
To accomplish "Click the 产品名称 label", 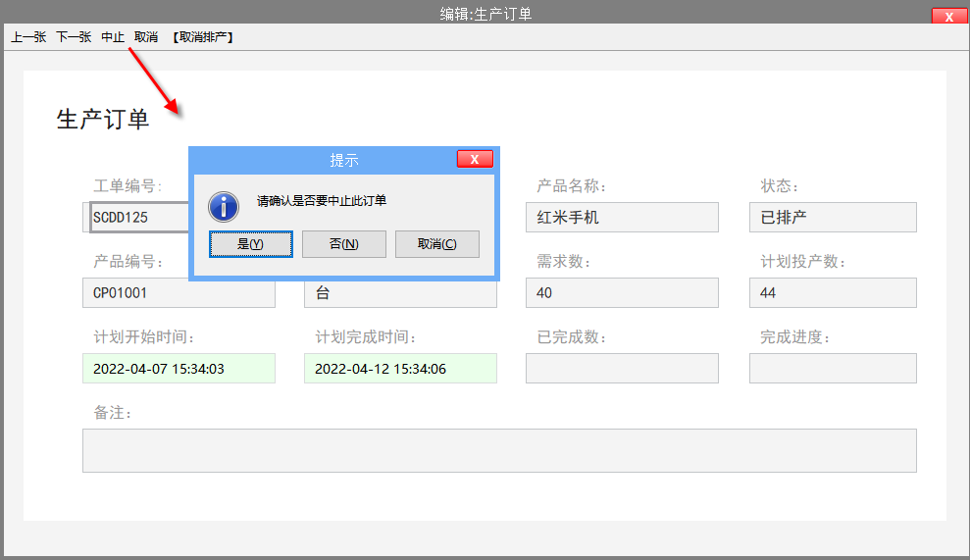I will click(571, 186).
